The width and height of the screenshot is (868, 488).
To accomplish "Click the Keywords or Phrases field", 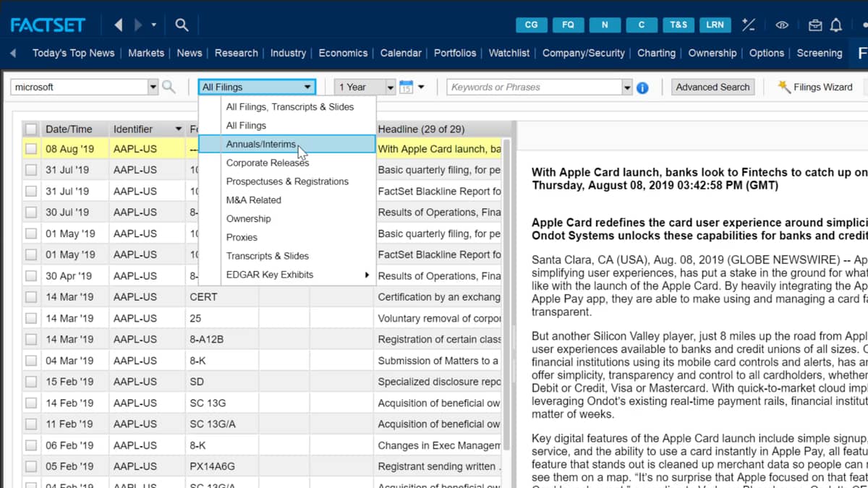I will (534, 87).
